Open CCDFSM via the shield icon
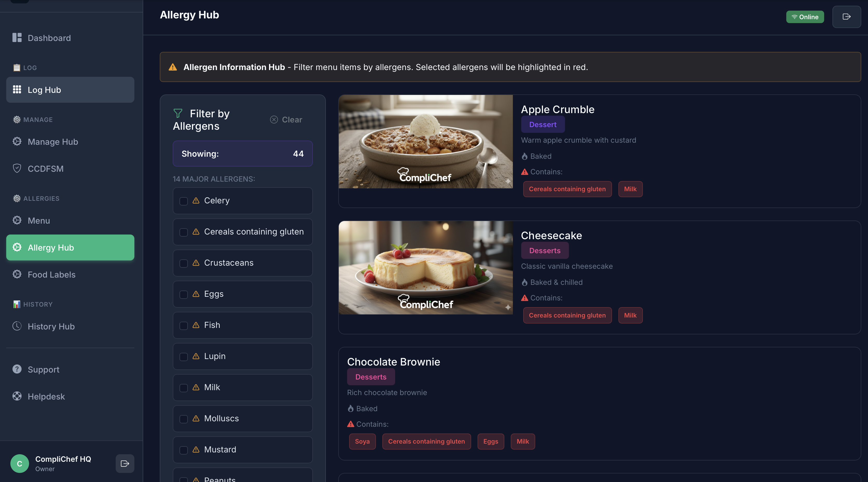Viewport: 868px width, 482px height. [x=17, y=168]
